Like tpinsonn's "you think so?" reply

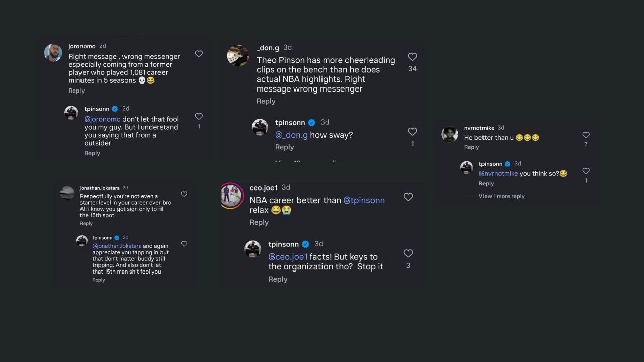[x=586, y=171]
